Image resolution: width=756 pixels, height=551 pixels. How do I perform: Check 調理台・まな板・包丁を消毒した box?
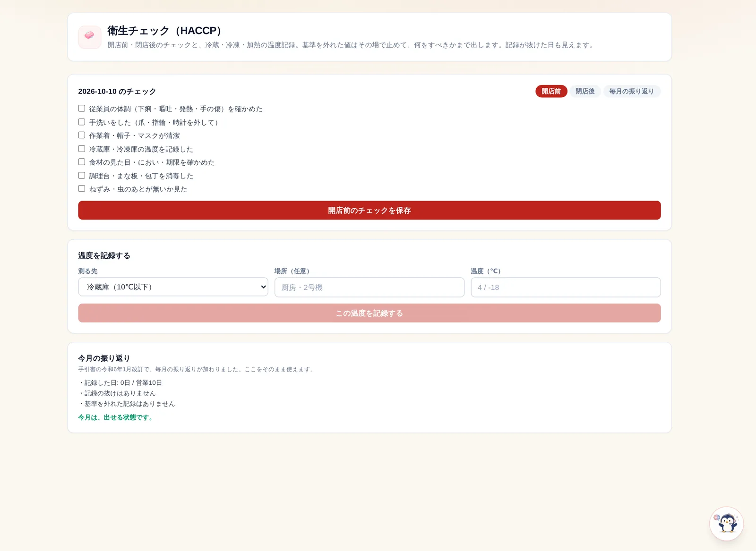(x=82, y=176)
